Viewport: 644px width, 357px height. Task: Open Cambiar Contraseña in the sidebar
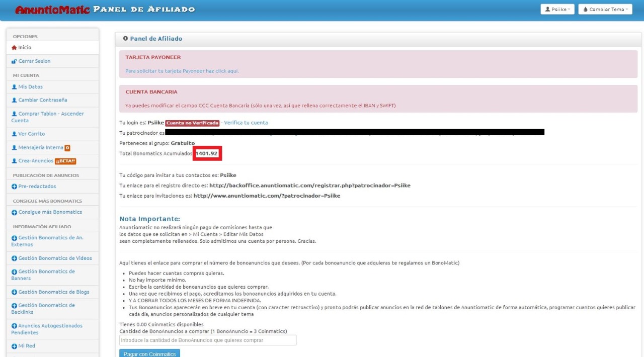(x=42, y=100)
